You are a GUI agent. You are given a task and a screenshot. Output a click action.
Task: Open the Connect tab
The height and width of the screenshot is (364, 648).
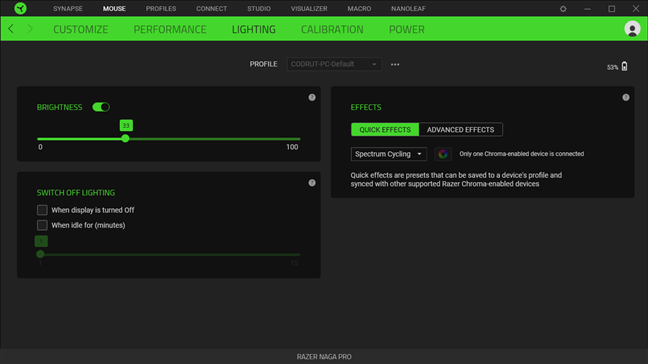pos(212,9)
